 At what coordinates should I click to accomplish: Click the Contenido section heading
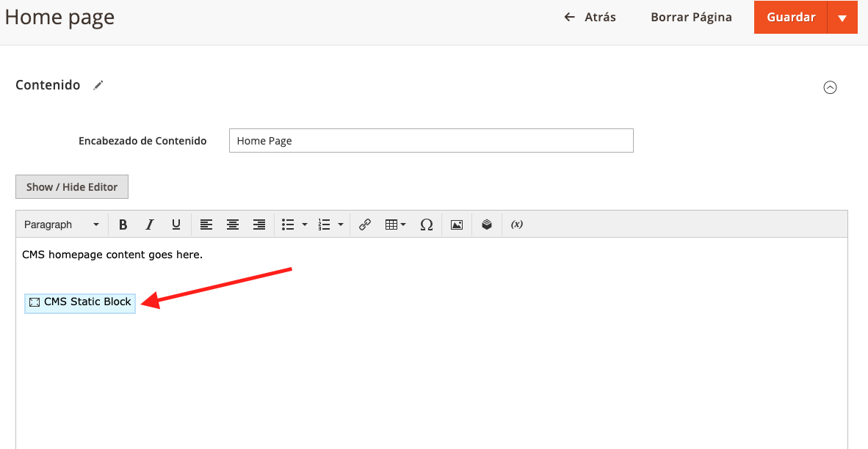48,85
